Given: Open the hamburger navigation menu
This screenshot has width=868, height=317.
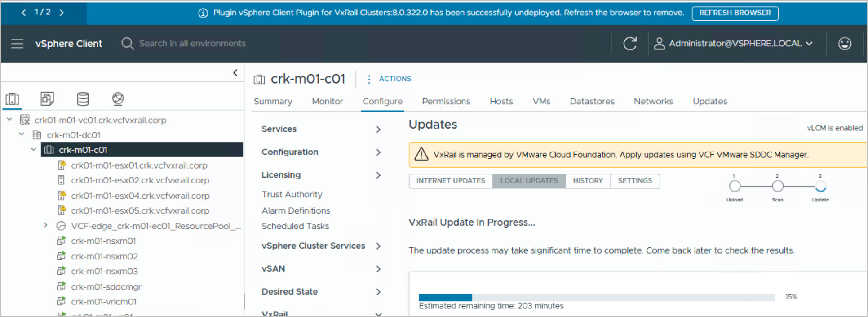Looking at the screenshot, I should 17,44.
